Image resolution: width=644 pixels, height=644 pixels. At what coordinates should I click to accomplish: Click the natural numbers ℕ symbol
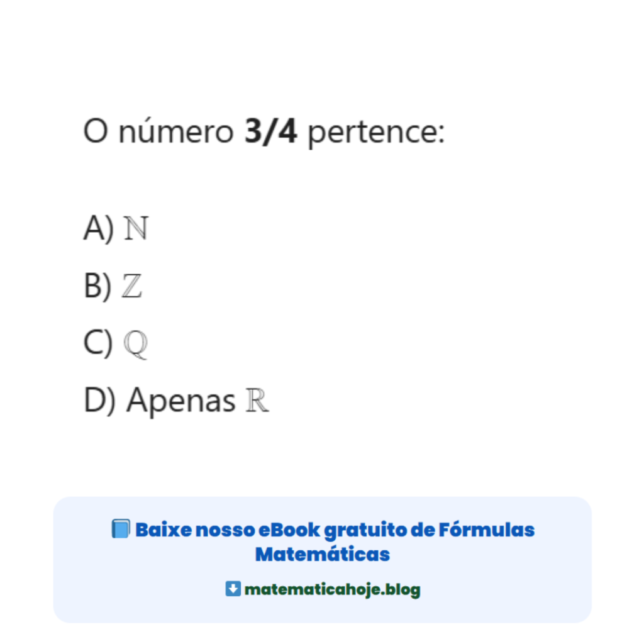(136, 229)
